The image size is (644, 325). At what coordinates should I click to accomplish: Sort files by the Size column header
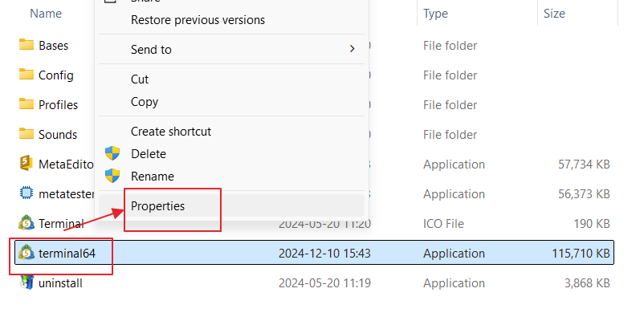(554, 14)
